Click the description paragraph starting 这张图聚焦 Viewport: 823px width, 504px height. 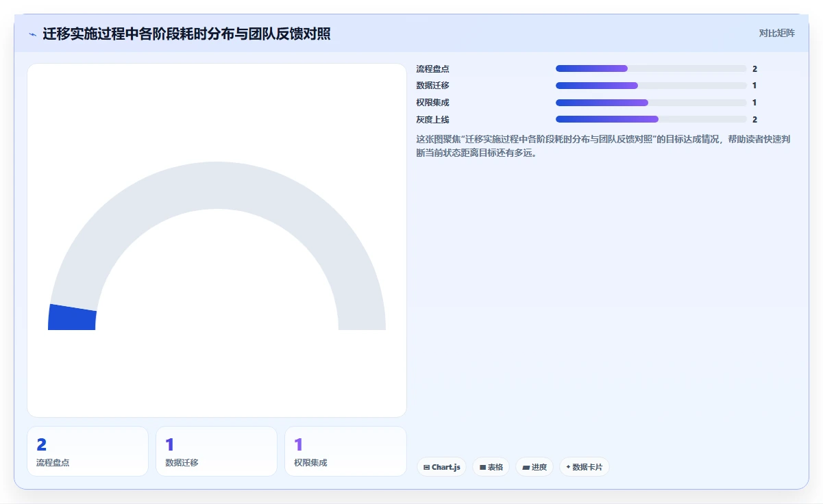[x=604, y=146]
